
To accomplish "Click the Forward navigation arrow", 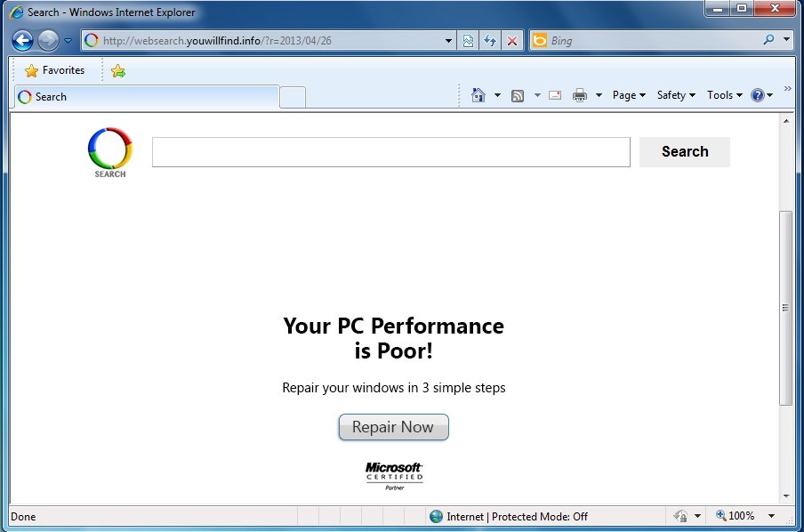I will pyautogui.click(x=48, y=41).
